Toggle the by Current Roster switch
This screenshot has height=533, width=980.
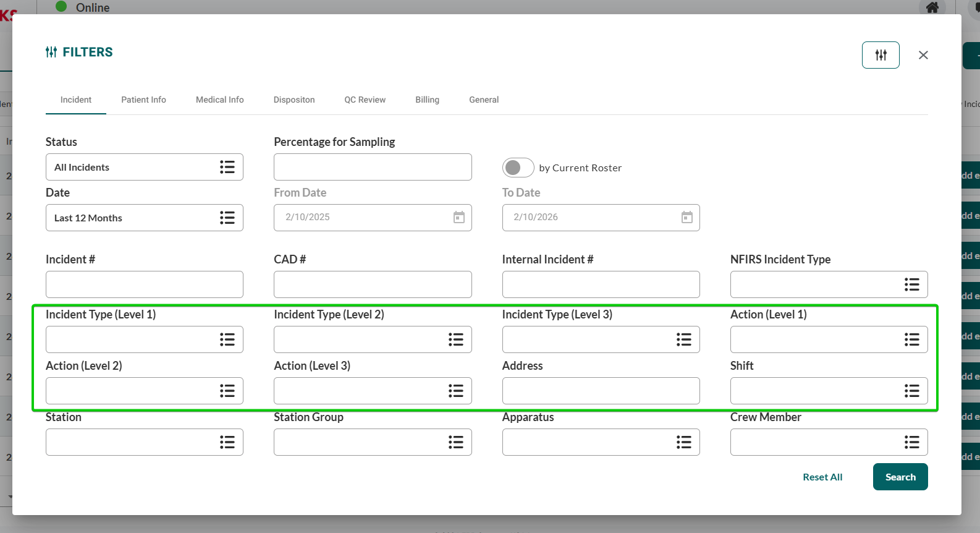(x=518, y=168)
